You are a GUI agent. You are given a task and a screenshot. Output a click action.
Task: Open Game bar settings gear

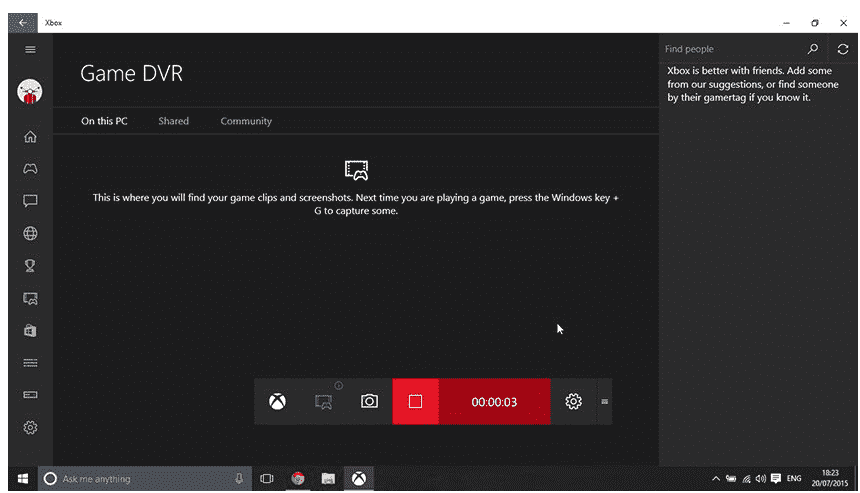(x=574, y=401)
